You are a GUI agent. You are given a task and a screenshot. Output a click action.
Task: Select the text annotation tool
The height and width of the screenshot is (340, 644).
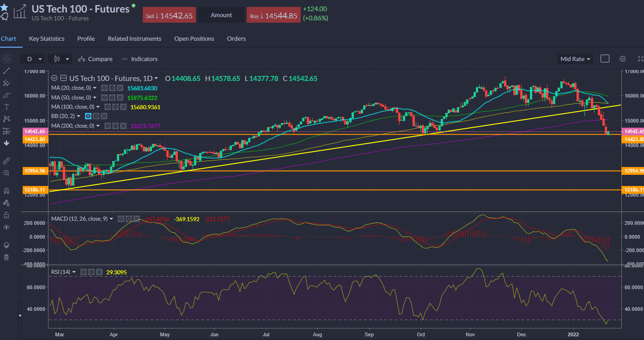pyautogui.click(x=6, y=107)
